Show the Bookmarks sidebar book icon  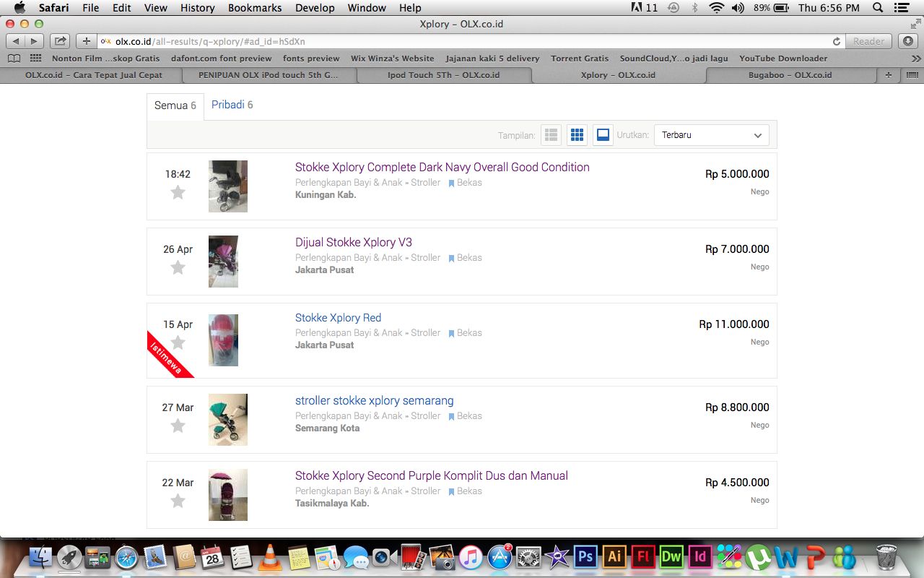(14, 59)
